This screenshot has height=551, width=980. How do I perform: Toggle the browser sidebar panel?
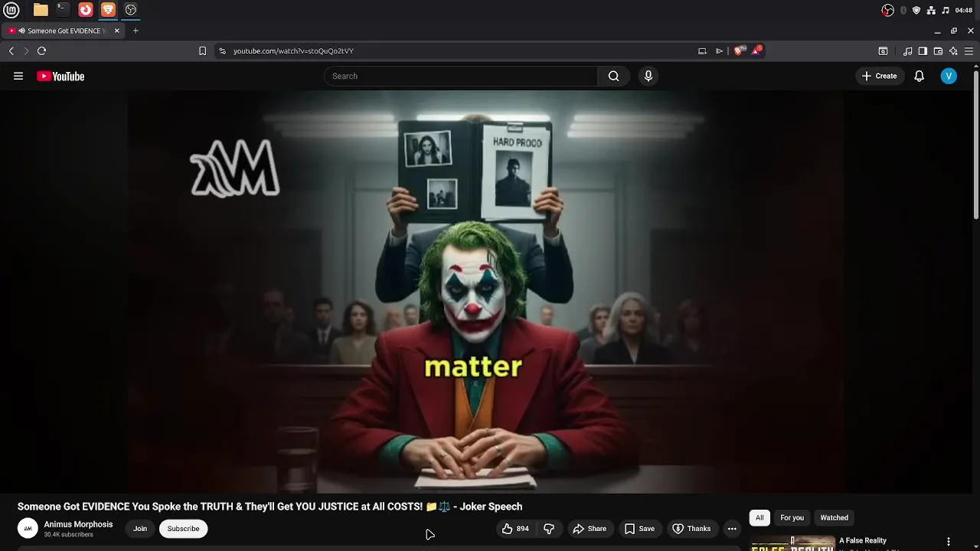click(x=923, y=51)
